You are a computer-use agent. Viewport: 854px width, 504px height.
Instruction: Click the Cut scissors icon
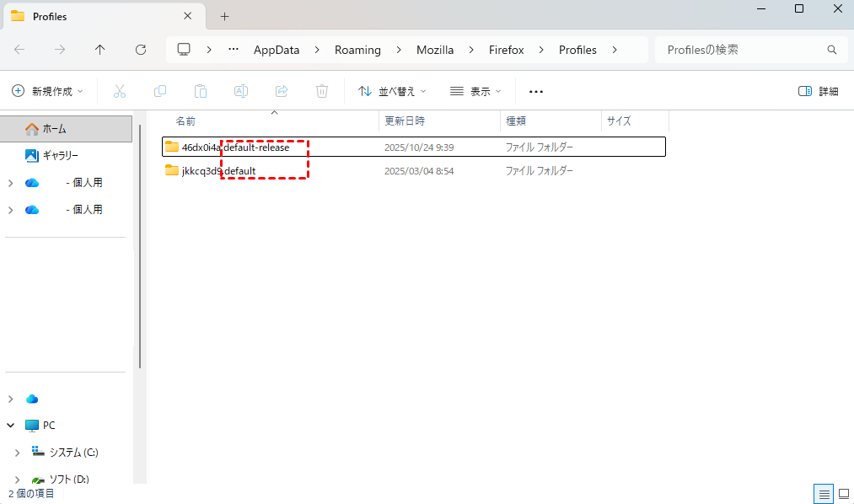(120, 91)
